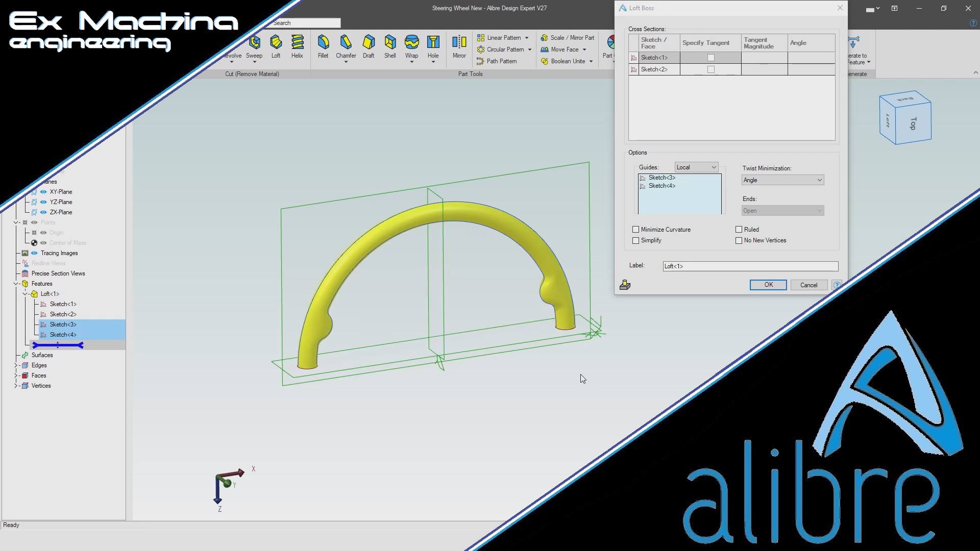Screen dimensions: 980x551
Task: Click the Draft tool icon
Action: (368, 43)
